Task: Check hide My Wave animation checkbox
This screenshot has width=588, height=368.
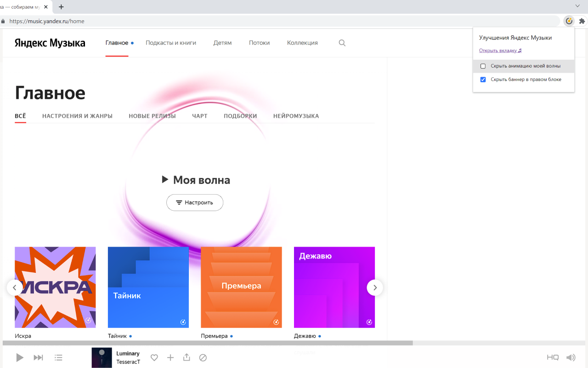Action: point(483,66)
